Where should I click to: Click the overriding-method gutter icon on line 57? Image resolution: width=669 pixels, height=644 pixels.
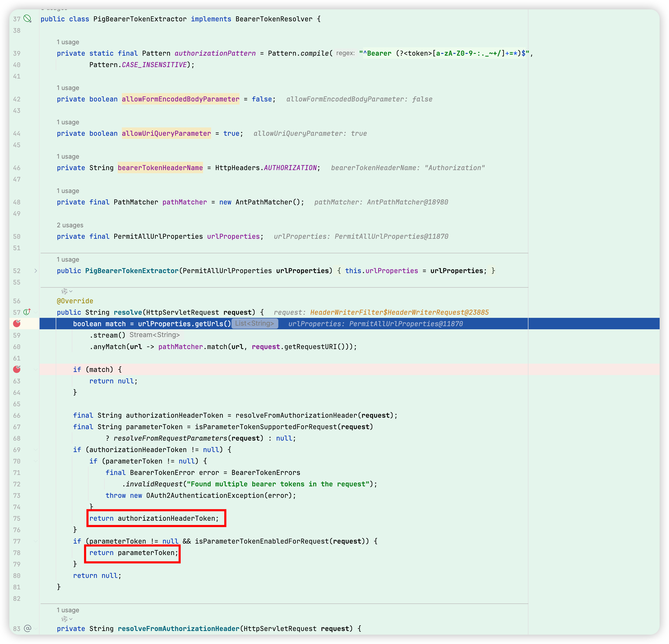coord(27,312)
